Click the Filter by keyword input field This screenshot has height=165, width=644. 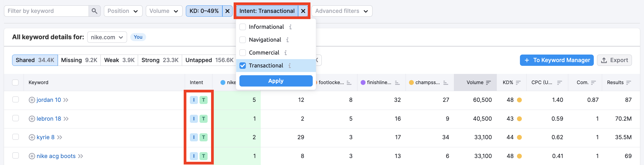tap(46, 11)
